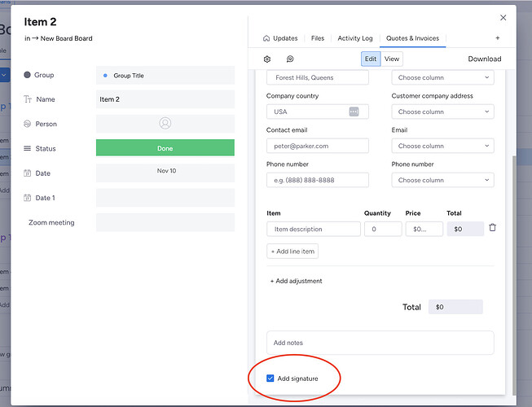The height and width of the screenshot is (407, 532).
Task: Click Add line item button
Action: pos(292,252)
